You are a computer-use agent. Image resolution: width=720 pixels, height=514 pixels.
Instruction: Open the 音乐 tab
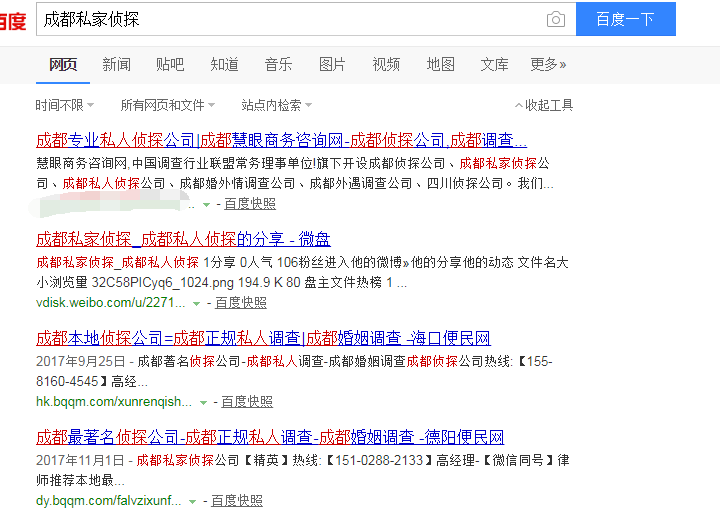tap(278, 64)
